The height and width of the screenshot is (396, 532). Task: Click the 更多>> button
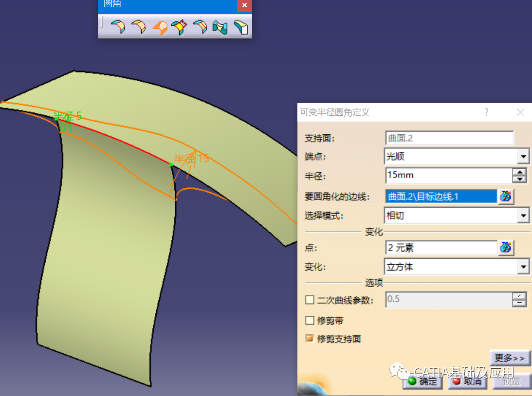coord(510,358)
